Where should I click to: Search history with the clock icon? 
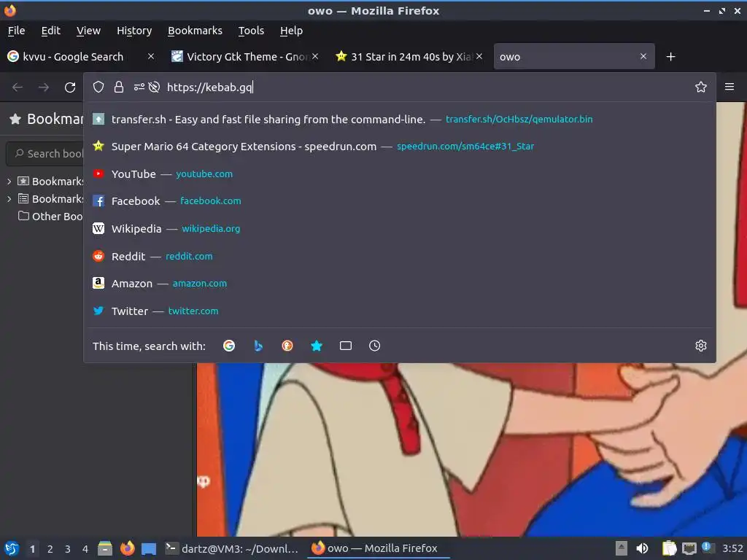[x=375, y=346]
